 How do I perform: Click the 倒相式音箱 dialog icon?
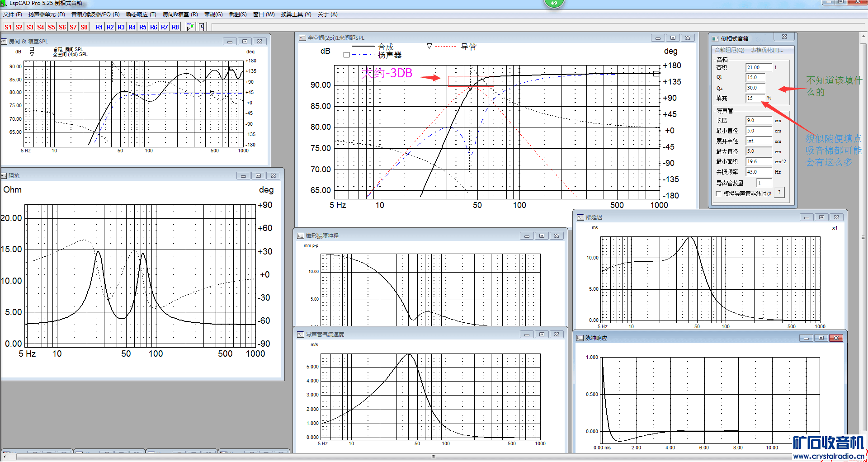click(715, 39)
